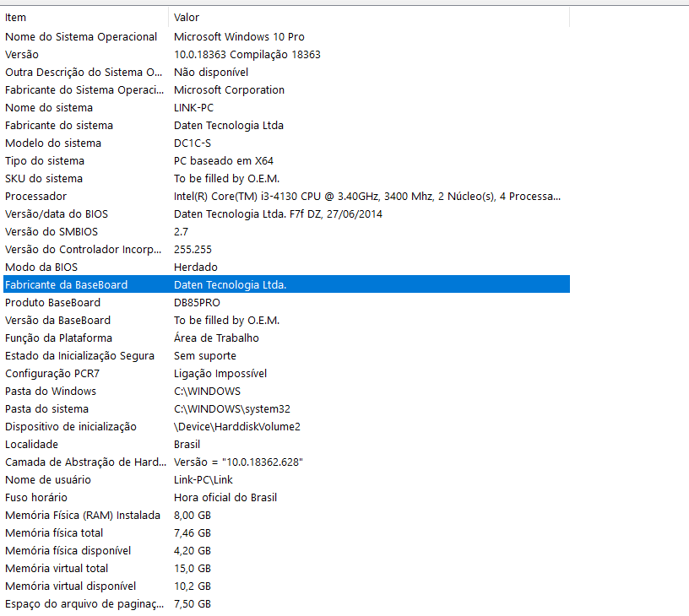The width and height of the screenshot is (689, 616).
Task: Select the Tipo do sistema row
Action: point(286,160)
